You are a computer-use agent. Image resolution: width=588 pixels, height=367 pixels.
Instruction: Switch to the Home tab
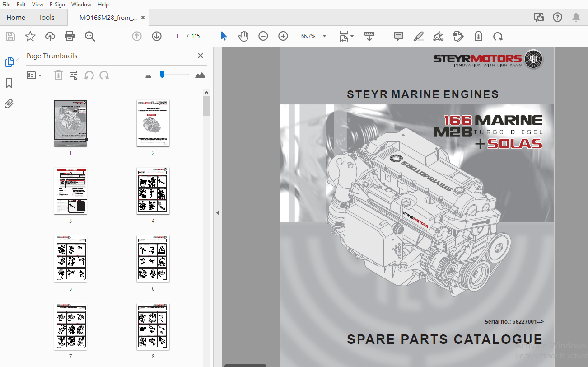click(16, 18)
